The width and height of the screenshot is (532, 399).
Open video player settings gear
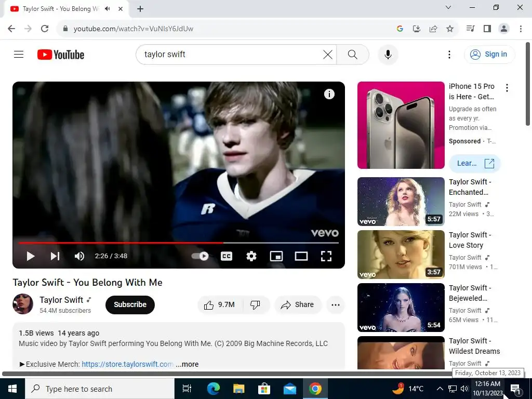pos(251,256)
